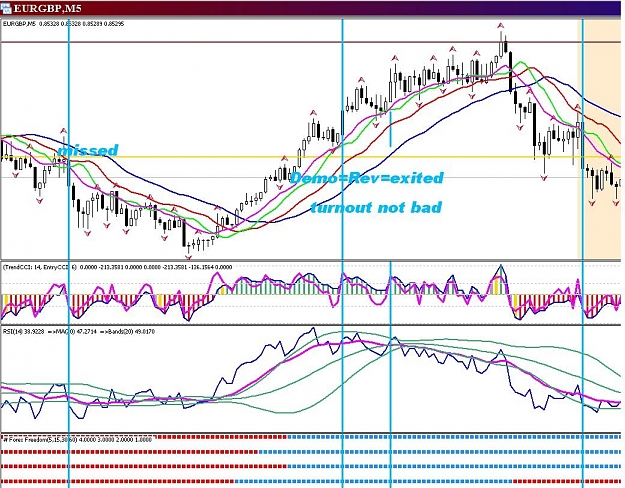This screenshot has width=625, height=488.
Task: Click the fractal arrow above the highest candle
Action: pos(501,26)
